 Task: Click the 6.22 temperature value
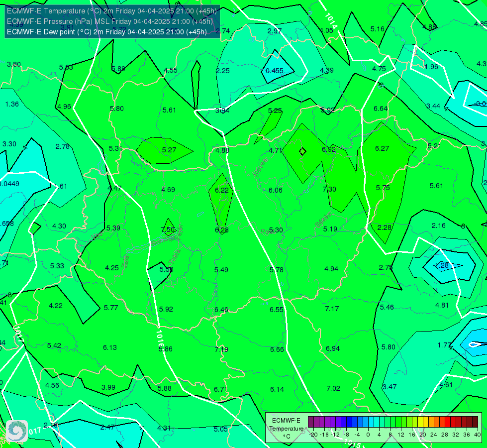(222, 190)
